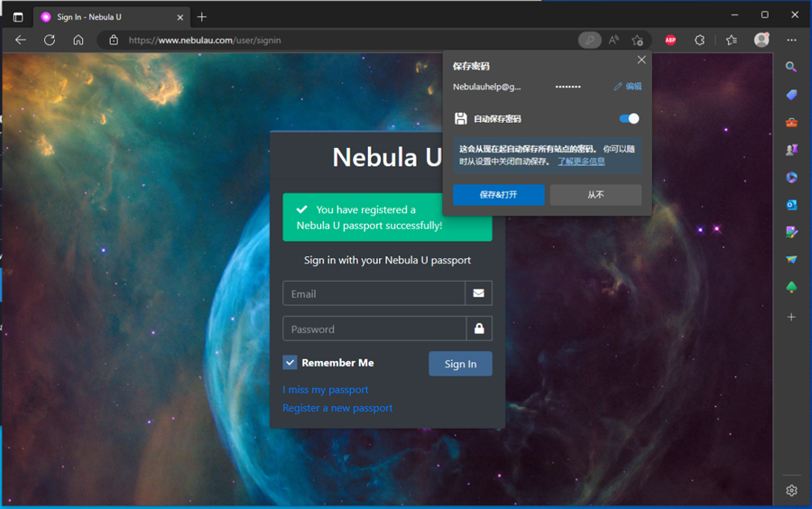Open the AdBlock Plus extension icon
The width and height of the screenshot is (812, 509).
click(670, 40)
